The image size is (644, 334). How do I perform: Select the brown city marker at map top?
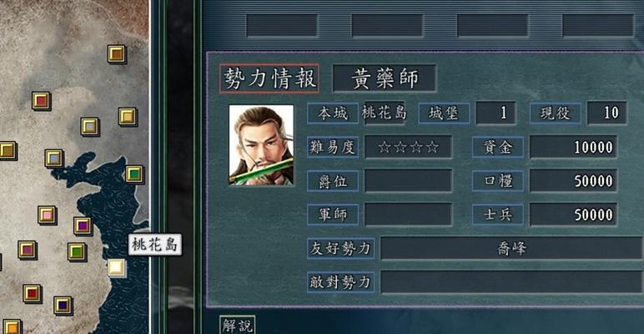point(117,54)
